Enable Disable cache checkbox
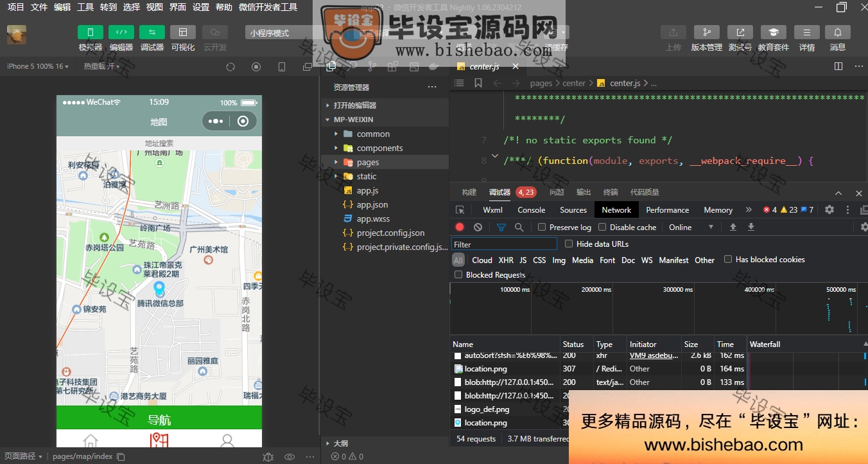Image resolution: width=868 pixels, height=464 pixels. 602,227
